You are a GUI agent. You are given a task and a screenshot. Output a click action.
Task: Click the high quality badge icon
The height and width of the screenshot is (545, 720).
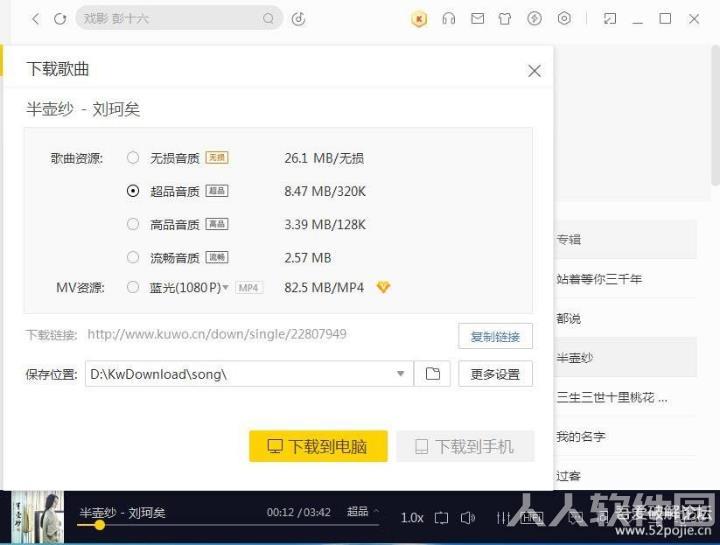pos(217,224)
